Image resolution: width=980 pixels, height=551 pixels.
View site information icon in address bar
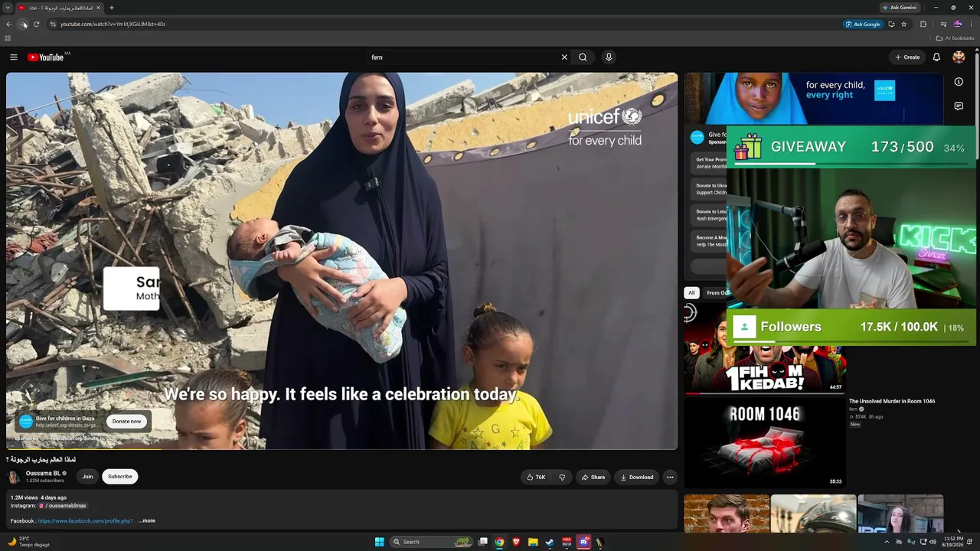[x=53, y=24]
